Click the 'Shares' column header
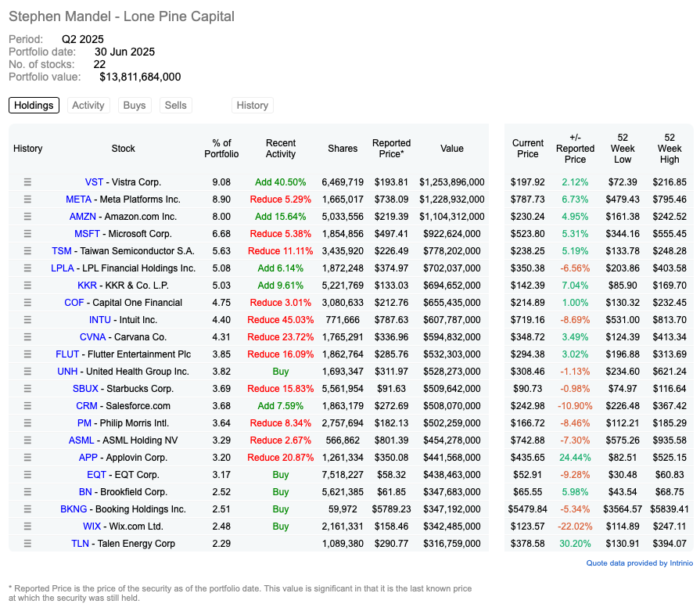 coord(343,149)
